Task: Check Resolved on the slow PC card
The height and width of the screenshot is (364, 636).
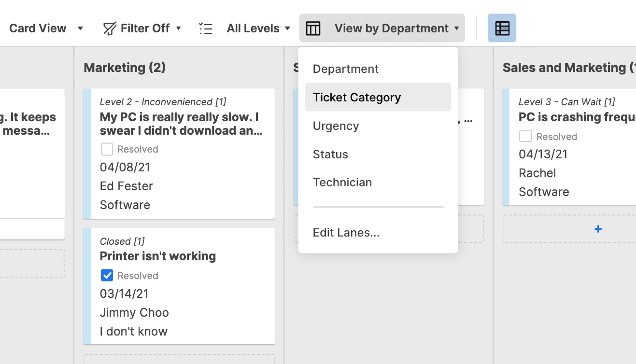Action: tap(107, 149)
